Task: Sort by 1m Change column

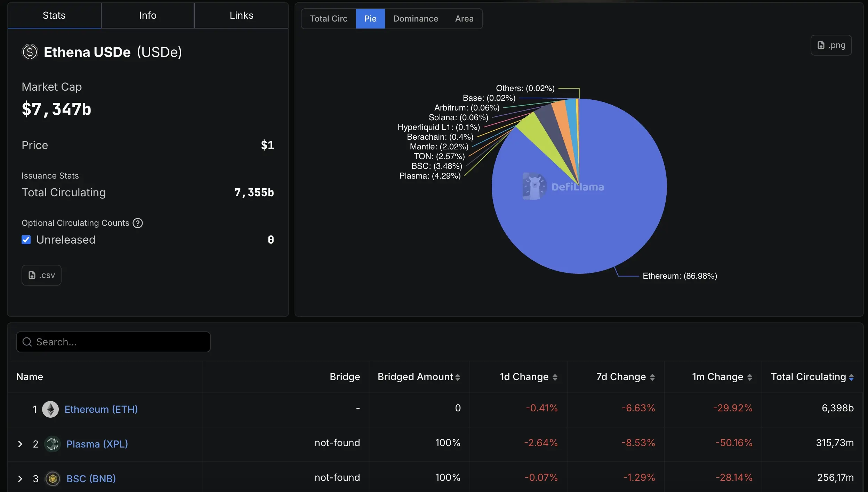Action: tap(750, 377)
